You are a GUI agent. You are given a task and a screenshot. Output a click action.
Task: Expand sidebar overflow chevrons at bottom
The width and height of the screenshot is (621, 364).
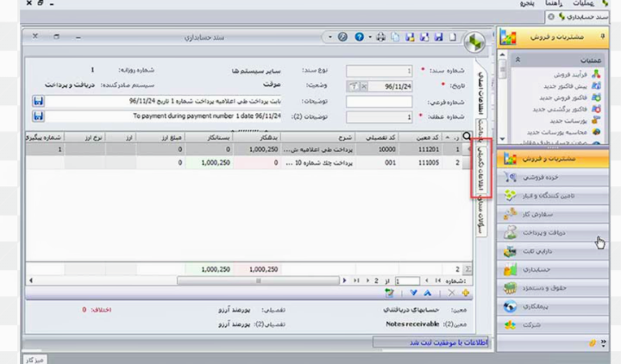tap(603, 343)
